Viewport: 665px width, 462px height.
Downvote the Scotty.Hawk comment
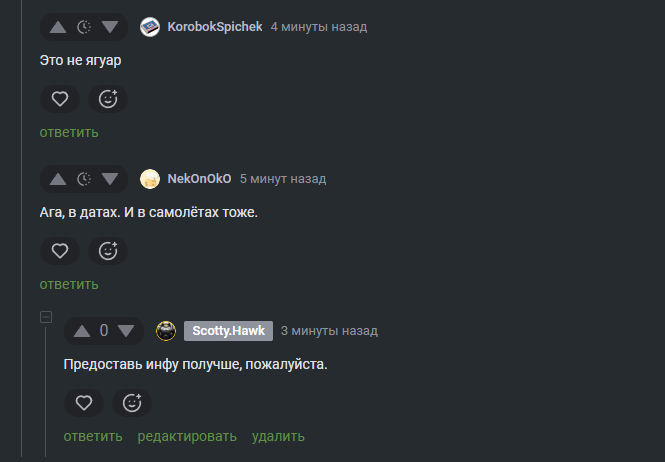coord(126,331)
